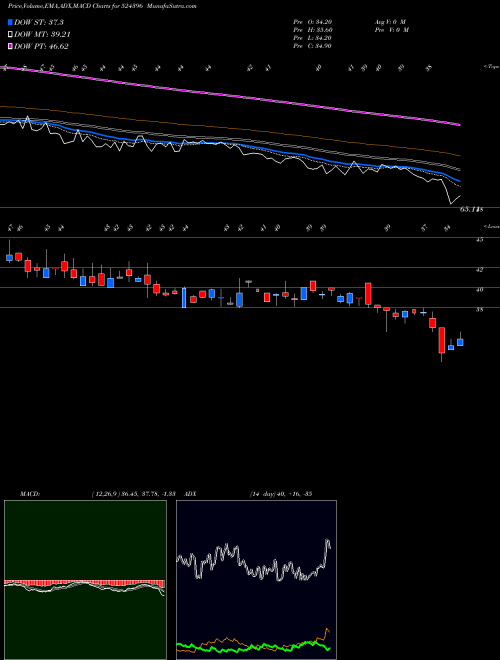Select the 'DOW ST: 37.3' legend label
500x660 pixels.
[x=39, y=22]
